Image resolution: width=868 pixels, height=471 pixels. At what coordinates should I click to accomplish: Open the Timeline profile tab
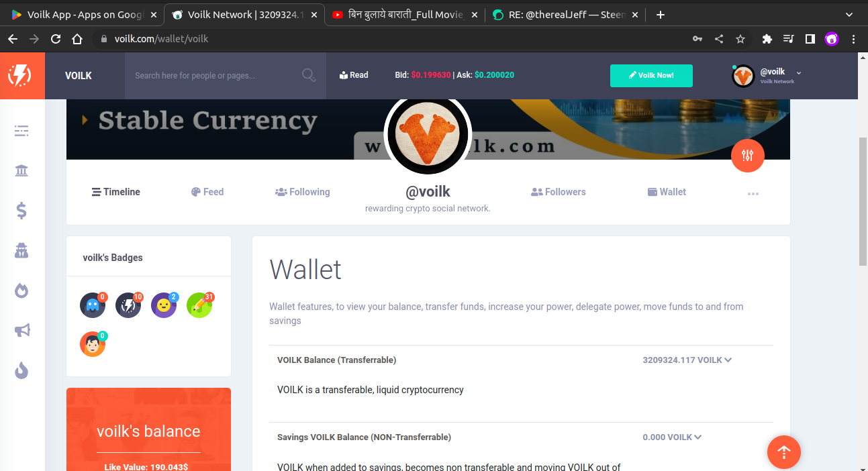tap(116, 192)
